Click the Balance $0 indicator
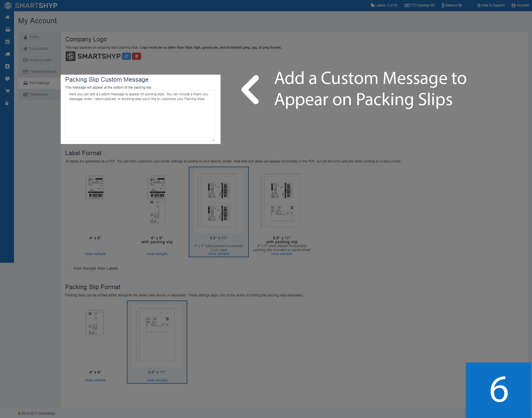Screen dimensions: 532x418 pos(452,5)
